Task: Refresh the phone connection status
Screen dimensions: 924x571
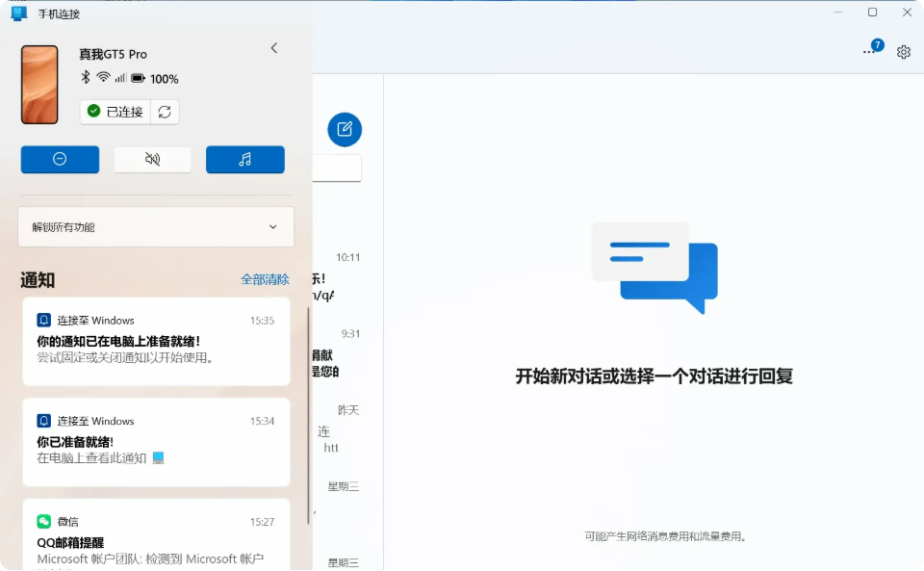Action: pyautogui.click(x=165, y=112)
